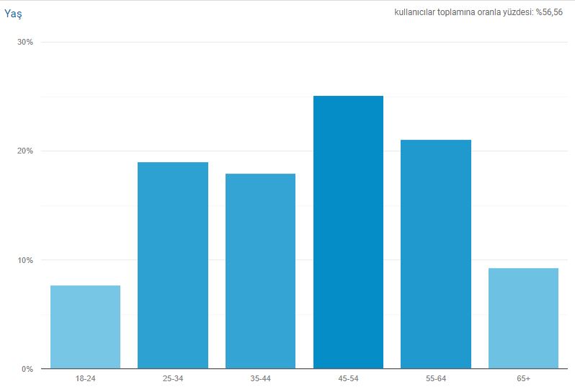Select the tallest bar for 45-54
575x392 pixels.
[348, 232]
